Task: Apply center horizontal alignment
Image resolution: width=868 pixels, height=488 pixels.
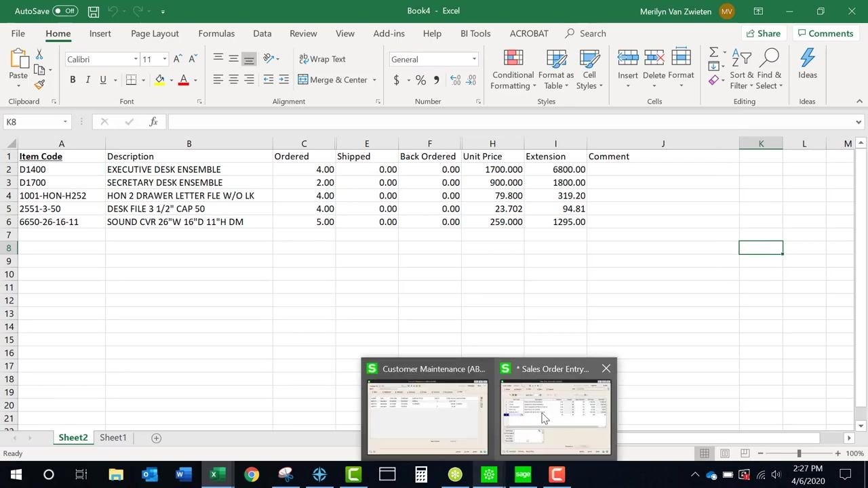Action: (x=233, y=79)
